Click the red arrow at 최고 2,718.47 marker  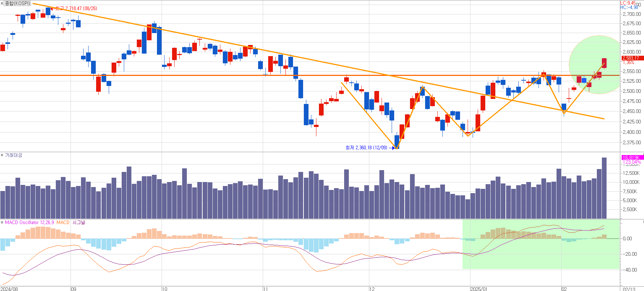point(53,8)
